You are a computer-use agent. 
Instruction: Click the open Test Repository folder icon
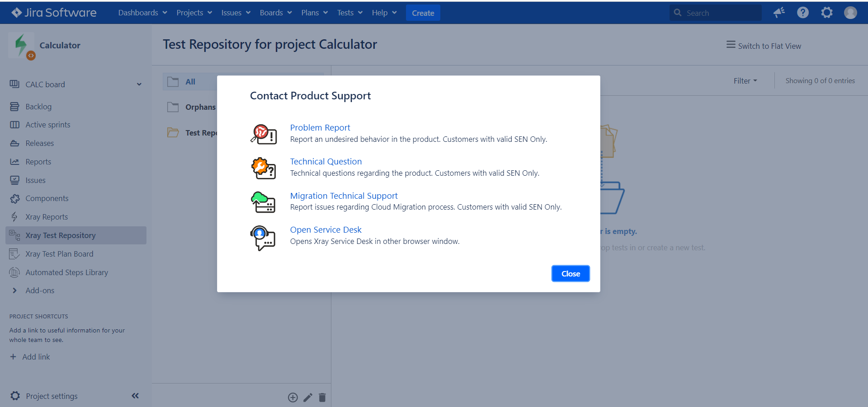[173, 132]
